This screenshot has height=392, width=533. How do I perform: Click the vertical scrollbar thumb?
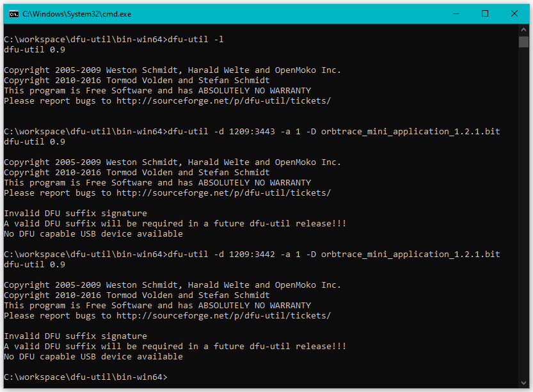coord(523,42)
